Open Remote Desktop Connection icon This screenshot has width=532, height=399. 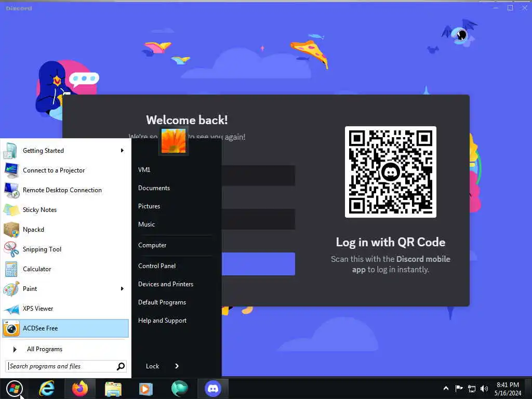click(11, 190)
